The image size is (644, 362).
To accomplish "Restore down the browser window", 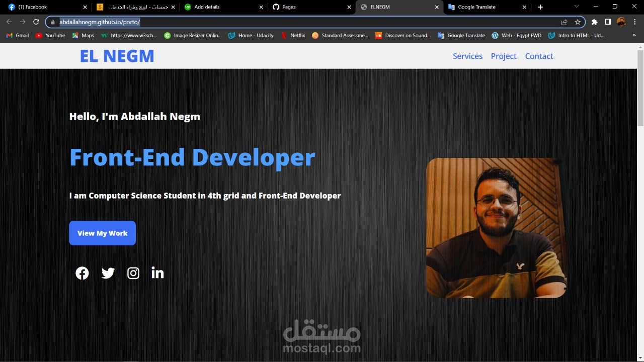I will [615, 7].
